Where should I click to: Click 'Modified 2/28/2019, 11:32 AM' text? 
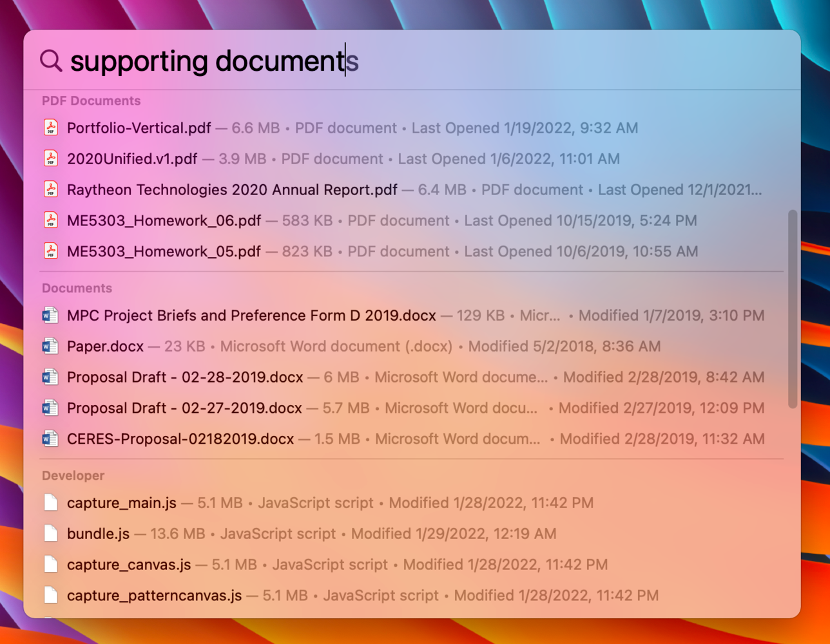[662, 439]
